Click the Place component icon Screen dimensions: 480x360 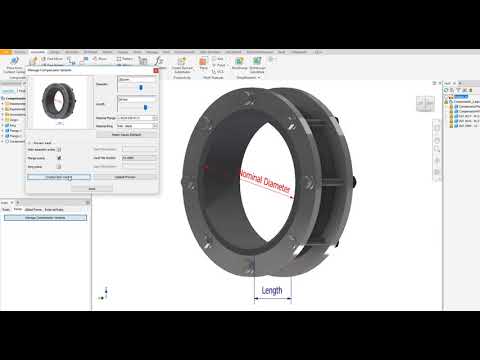(x=14, y=61)
